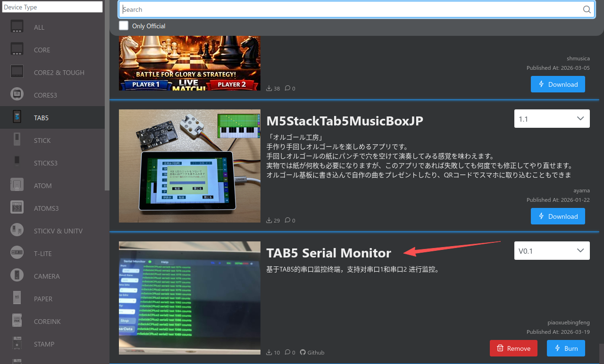This screenshot has width=604, height=364.
Task: Click the T-LITE device icon
Action: pos(17,253)
